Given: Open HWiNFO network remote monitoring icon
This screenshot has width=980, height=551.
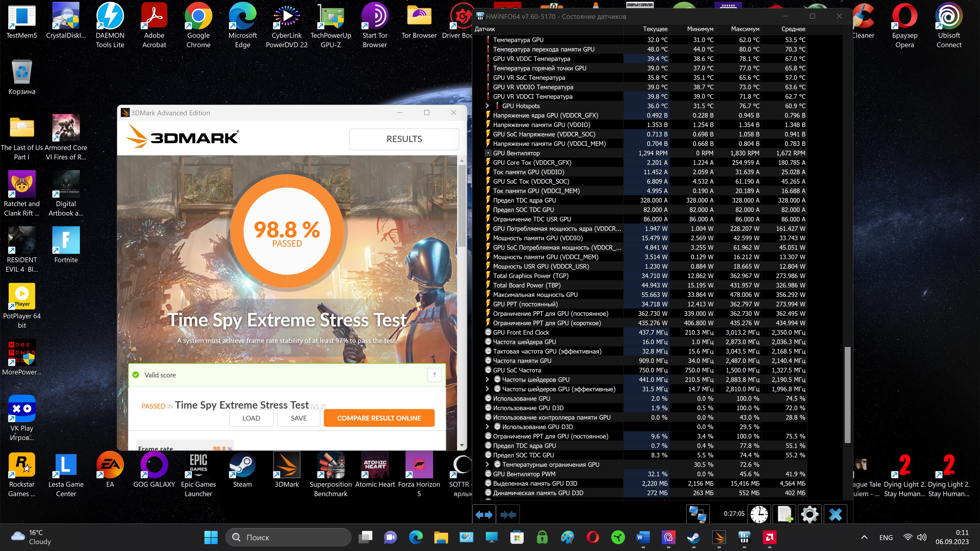Looking at the screenshot, I should pyautogui.click(x=697, y=515).
